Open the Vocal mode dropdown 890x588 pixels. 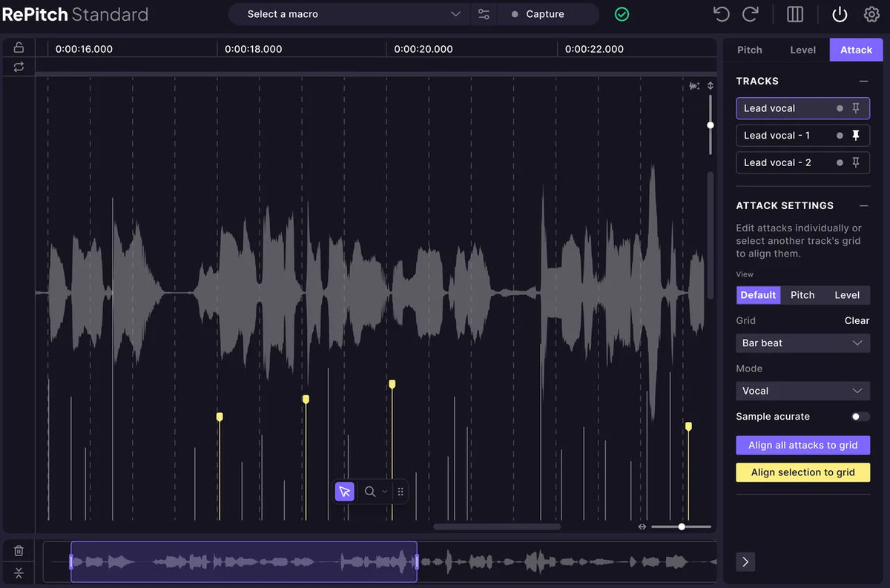(802, 391)
